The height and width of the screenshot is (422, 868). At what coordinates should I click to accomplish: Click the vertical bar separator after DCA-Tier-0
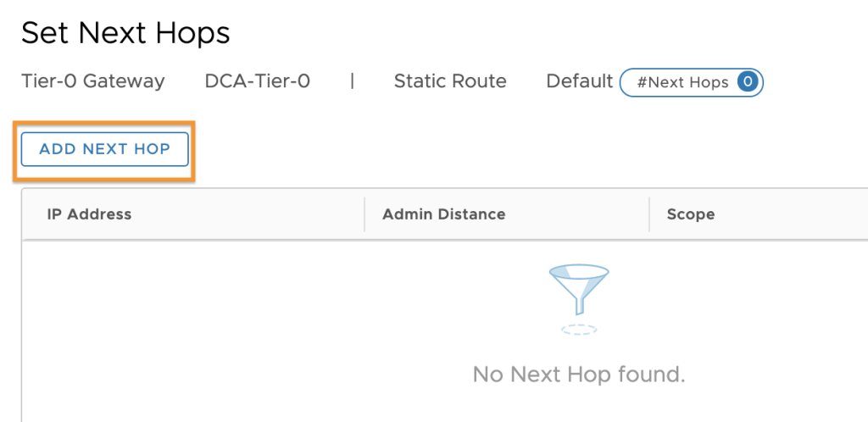pyautogui.click(x=352, y=81)
